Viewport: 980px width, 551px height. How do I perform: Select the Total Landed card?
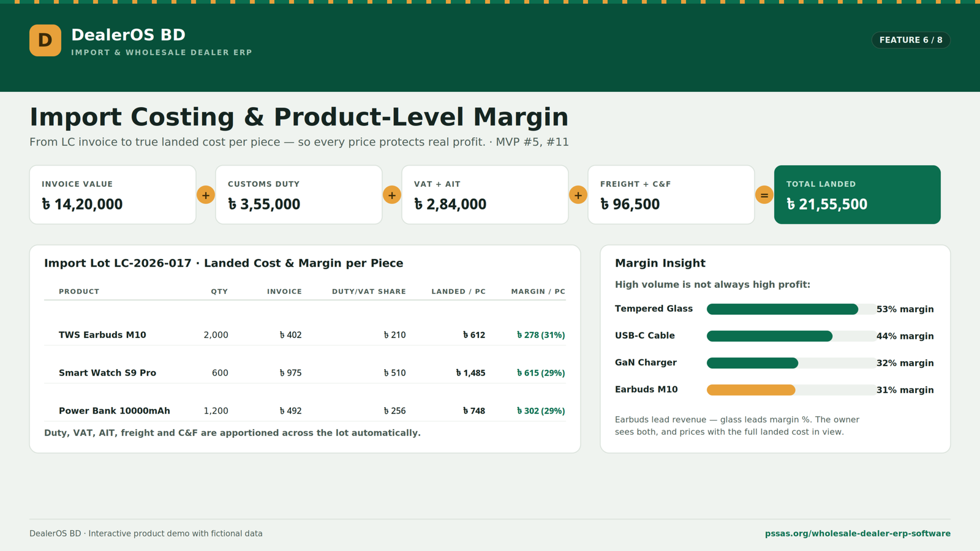point(858,195)
